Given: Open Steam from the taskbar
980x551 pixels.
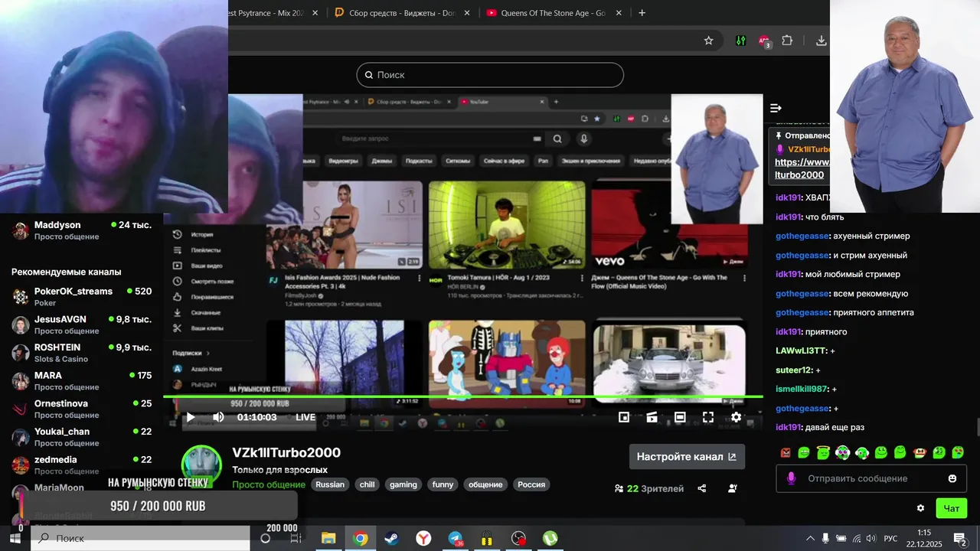Looking at the screenshot, I should [391, 538].
